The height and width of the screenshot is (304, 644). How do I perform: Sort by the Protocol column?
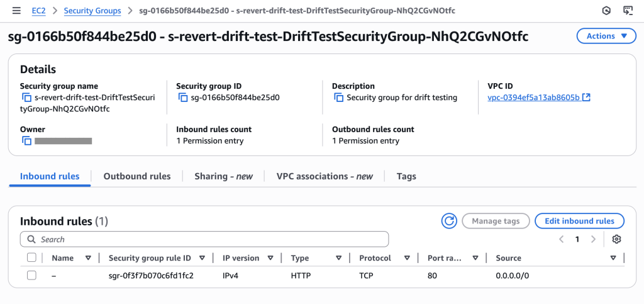pos(406,258)
